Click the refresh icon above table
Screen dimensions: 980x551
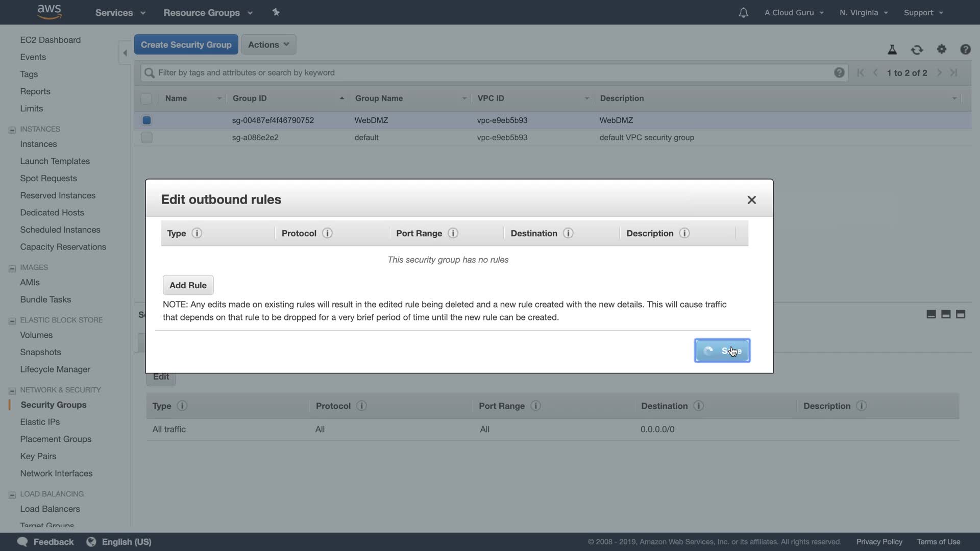(917, 49)
